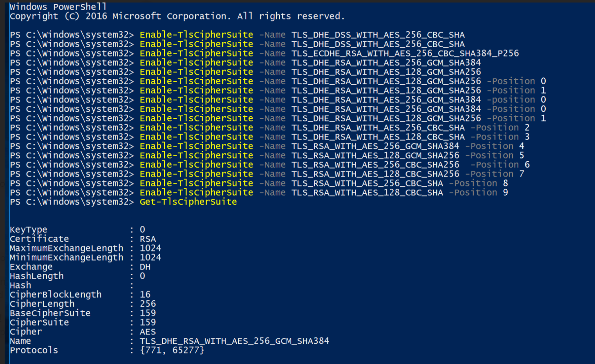The width and height of the screenshot is (595, 364).
Task: Click the Windows PowerShell header line
Action: (58, 7)
